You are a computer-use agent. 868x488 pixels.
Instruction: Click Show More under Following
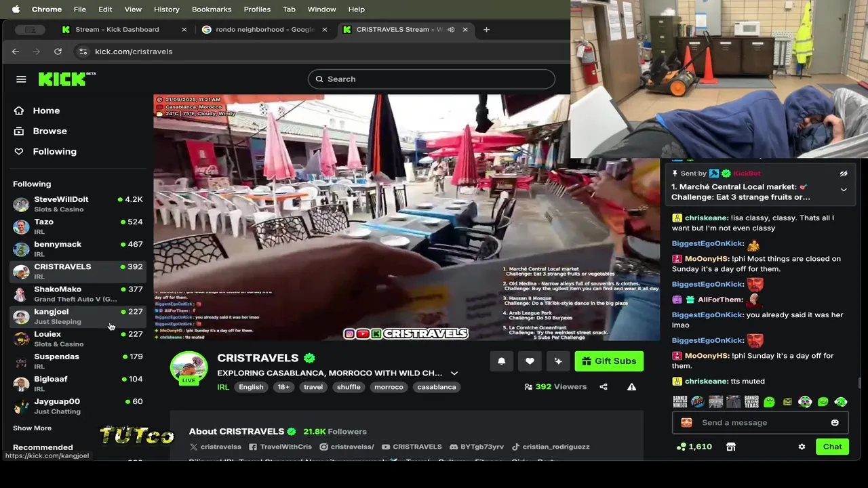click(32, 428)
